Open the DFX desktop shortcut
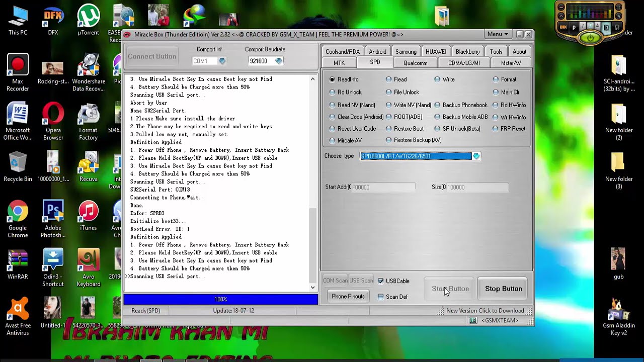This screenshot has height=362, width=644. pos(53,20)
